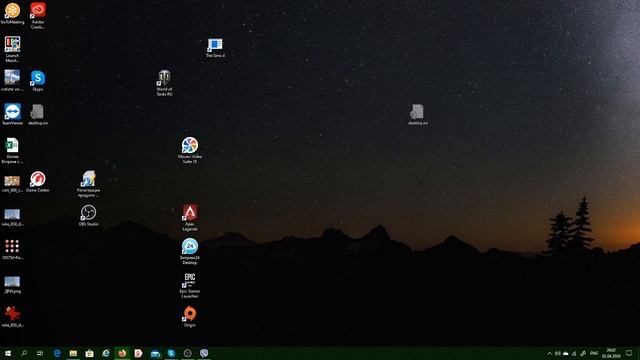640x360 pixels.
Task: Launch Adobe Creative Cloud from desktop
Action: coord(38,15)
